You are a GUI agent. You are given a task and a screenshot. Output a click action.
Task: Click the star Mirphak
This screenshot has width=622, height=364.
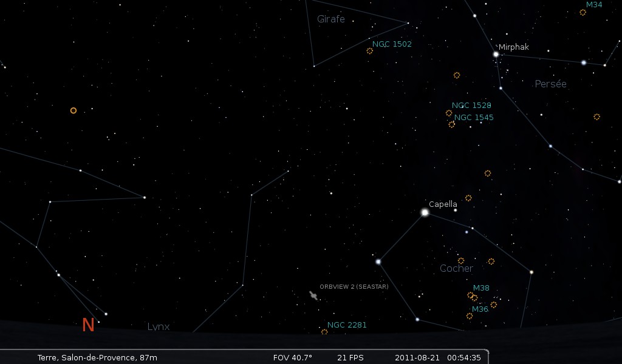pyautogui.click(x=496, y=54)
